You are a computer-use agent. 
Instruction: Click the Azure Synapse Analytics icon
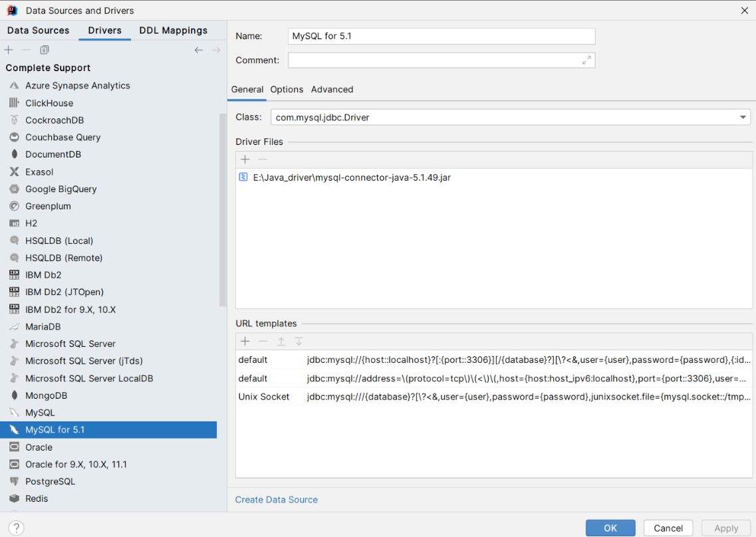15,85
